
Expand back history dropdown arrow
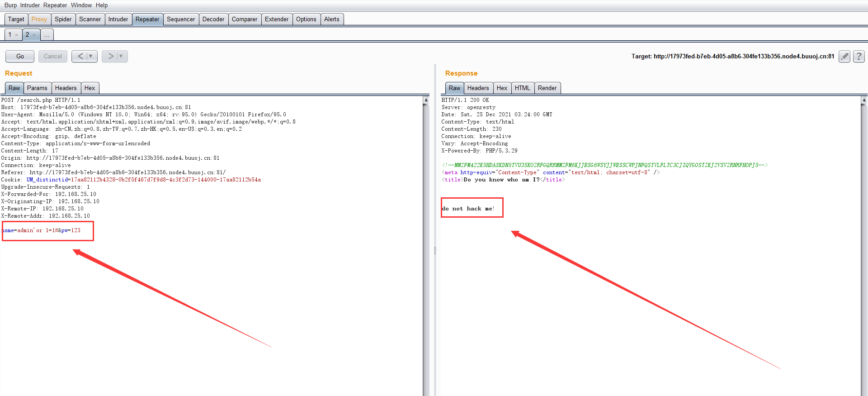pos(91,56)
